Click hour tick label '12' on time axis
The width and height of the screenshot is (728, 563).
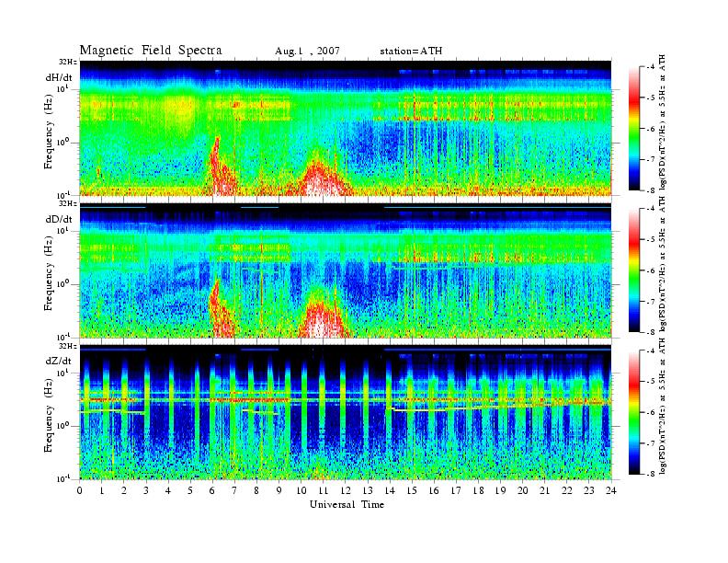[x=346, y=490]
